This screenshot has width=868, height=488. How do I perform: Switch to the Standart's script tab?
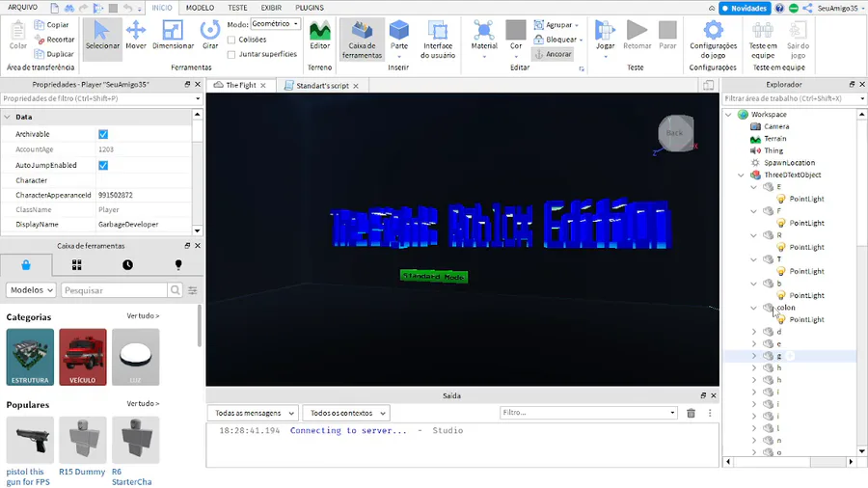tap(322, 86)
